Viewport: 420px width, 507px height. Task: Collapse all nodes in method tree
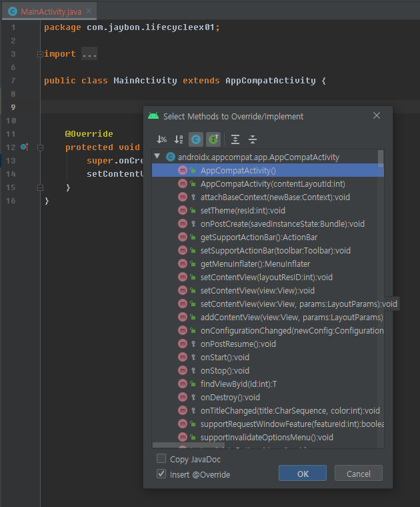pos(253,139)
